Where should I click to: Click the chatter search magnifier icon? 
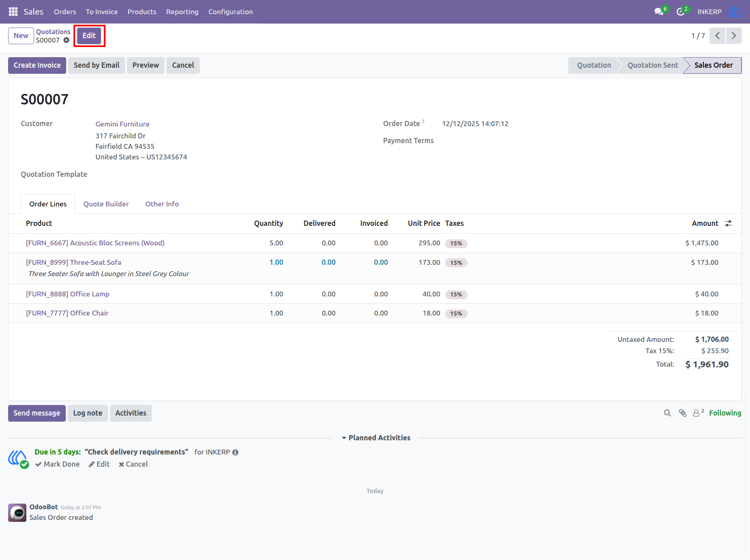(667, 413)
